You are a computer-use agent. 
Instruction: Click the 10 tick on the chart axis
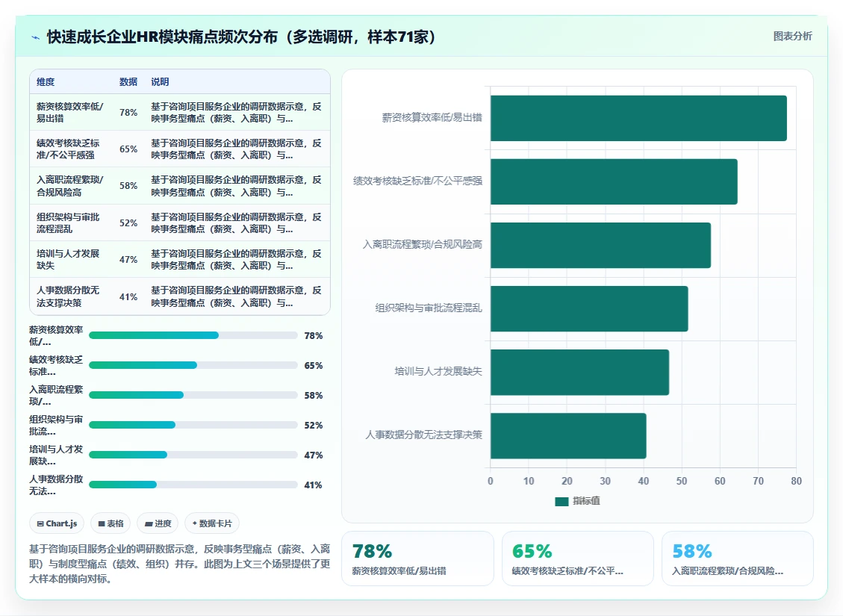(x=529, y=481)
